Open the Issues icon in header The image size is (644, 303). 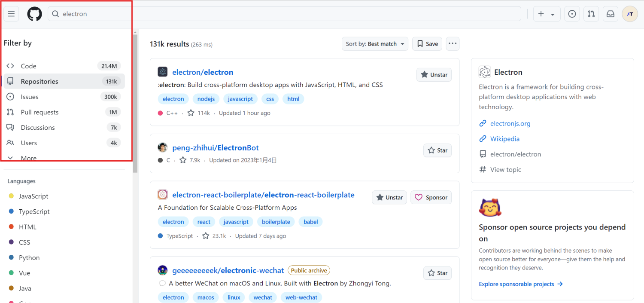[x=572, y=14]
